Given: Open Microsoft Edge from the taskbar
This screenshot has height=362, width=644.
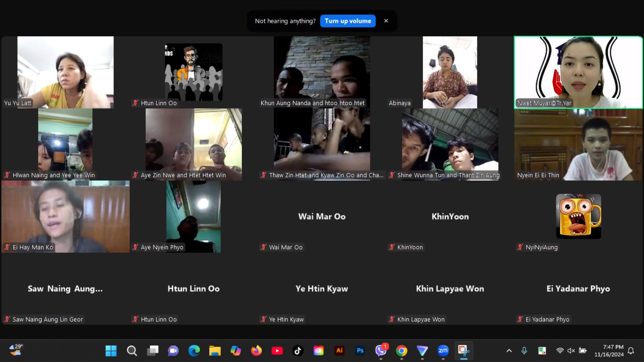Looking at the screenshot, I should tap(194, 351).
